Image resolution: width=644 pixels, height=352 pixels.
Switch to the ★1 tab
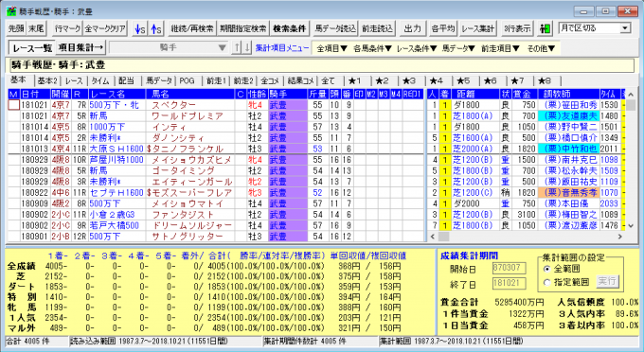354,80
